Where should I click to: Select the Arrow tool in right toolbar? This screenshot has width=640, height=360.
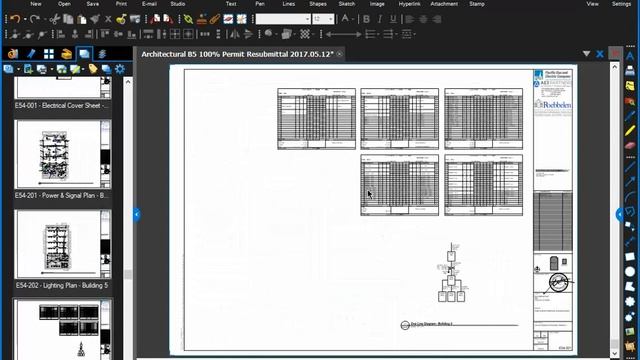point(630,181)
